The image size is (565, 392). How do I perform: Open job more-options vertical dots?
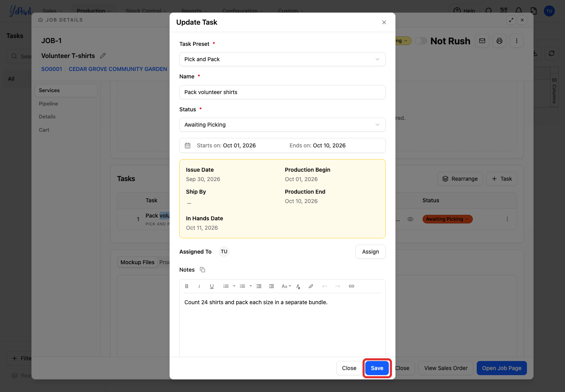click(517, 41)
